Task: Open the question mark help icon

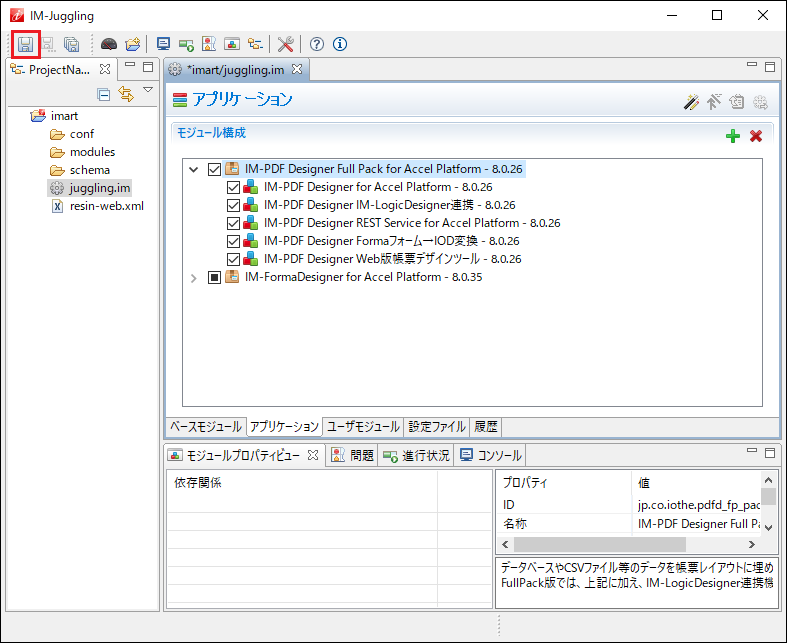Action: tap(317, 44)
